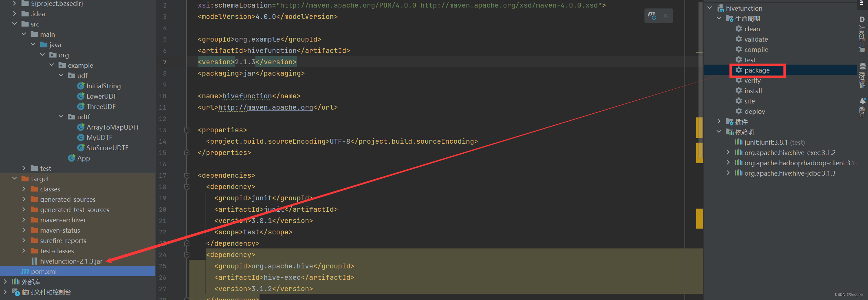
Task: Collapse the src folder
Action: [14, 24]
